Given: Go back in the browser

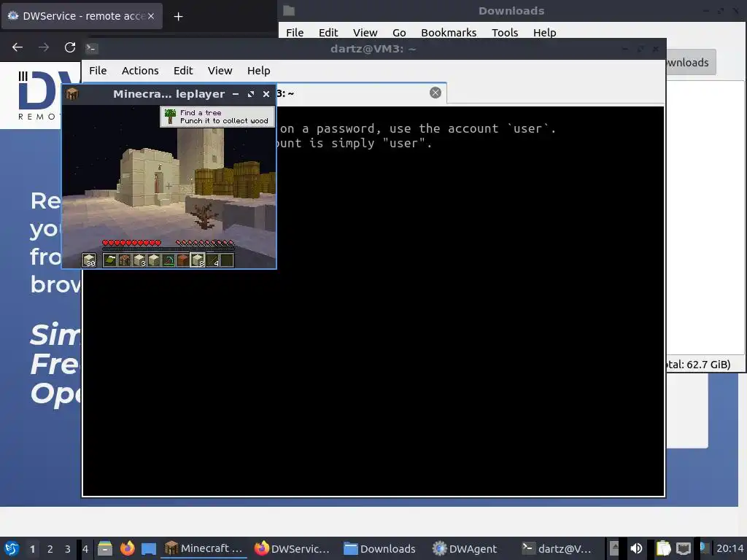Looking at the screenshot, I should (x=18, y=47).
